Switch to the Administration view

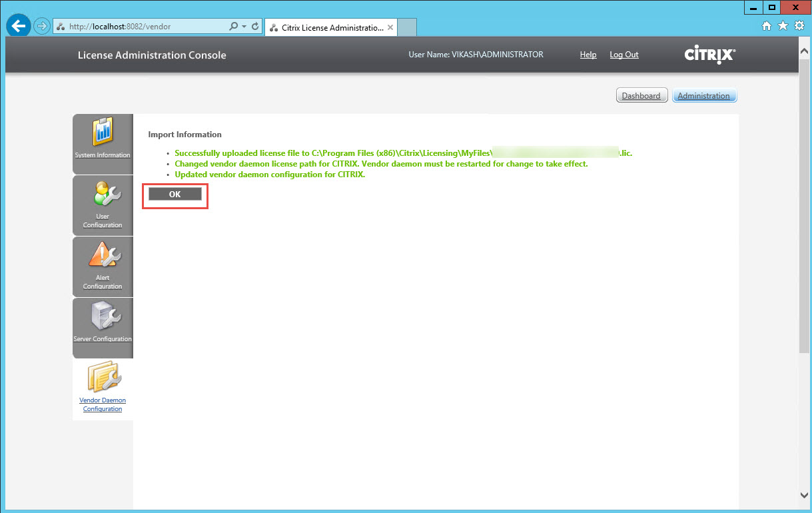pyautogui.click(x=704, y=96)
